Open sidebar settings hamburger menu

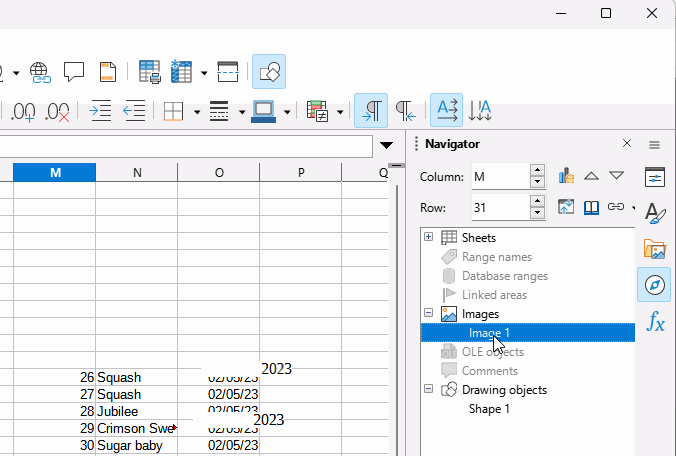point(654,145)
